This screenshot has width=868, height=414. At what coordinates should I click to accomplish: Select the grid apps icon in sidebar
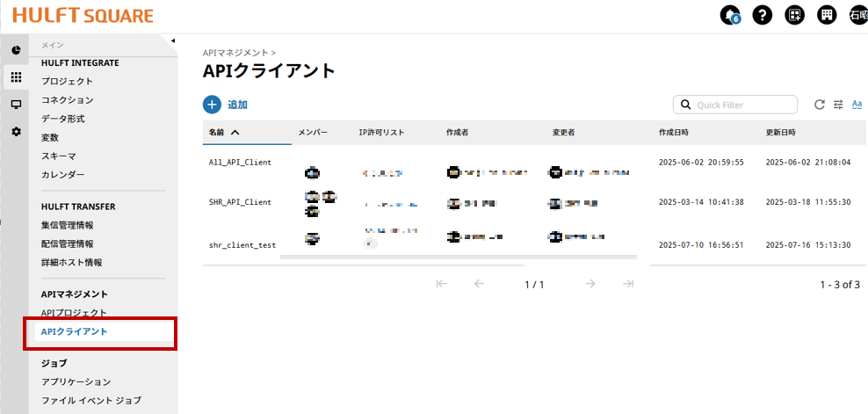tap(16, 77)
